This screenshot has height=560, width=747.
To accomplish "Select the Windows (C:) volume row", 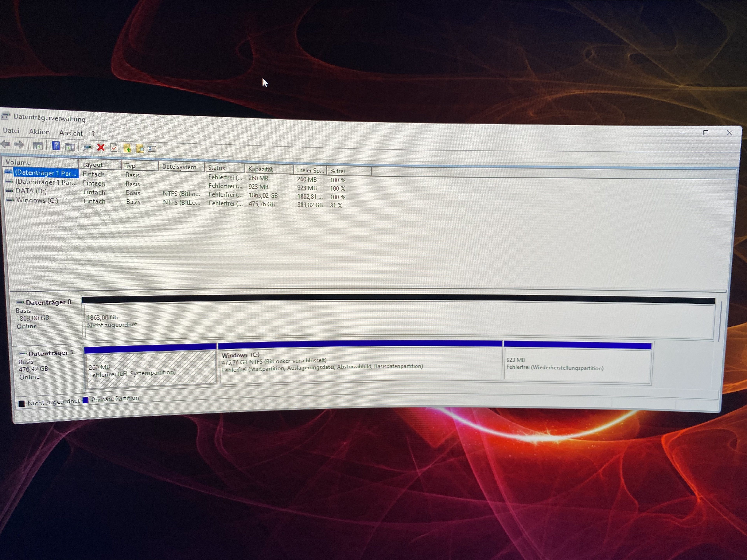I will (x=37, y=200).
